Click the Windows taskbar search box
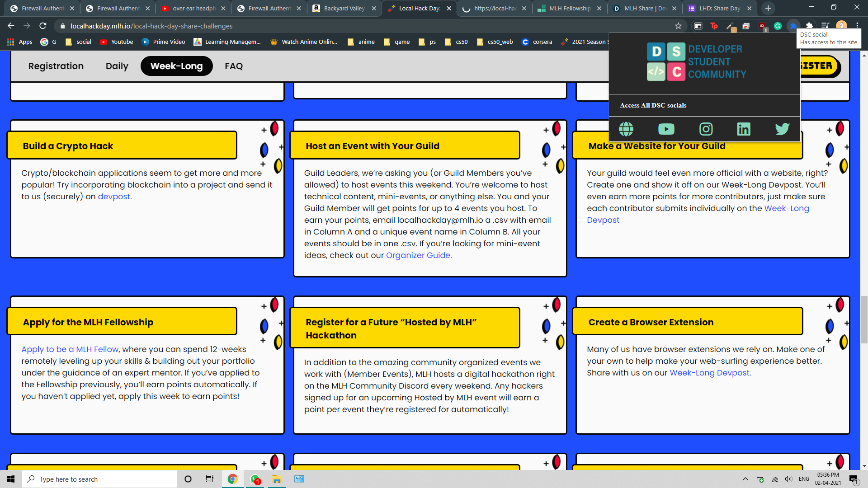Image resolution: width=868 pixels, height=488 pixels. [x=99, y=479]
